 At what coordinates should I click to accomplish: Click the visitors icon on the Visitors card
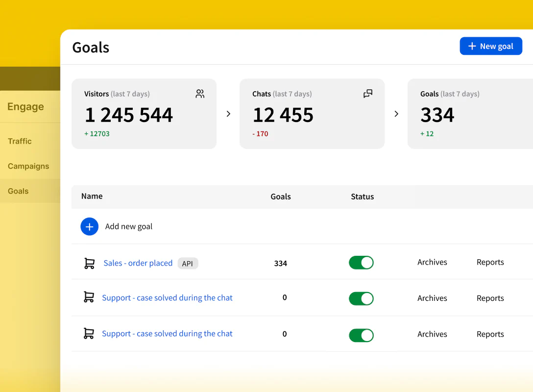[200, 94]
